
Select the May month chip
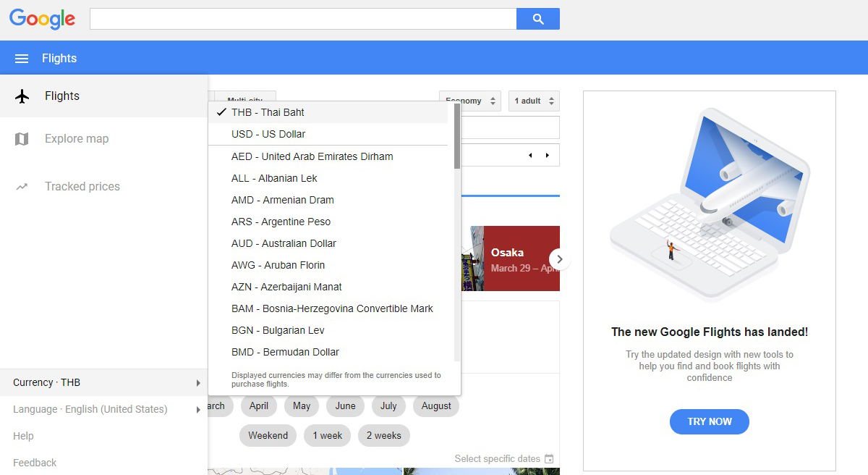(x=302, y=406)
